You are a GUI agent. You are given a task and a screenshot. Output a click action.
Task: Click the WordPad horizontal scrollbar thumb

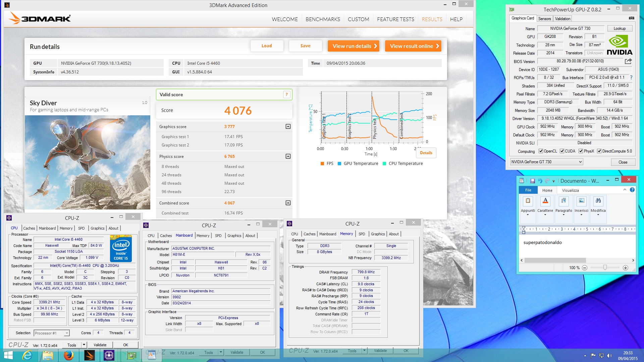point(555,260)
